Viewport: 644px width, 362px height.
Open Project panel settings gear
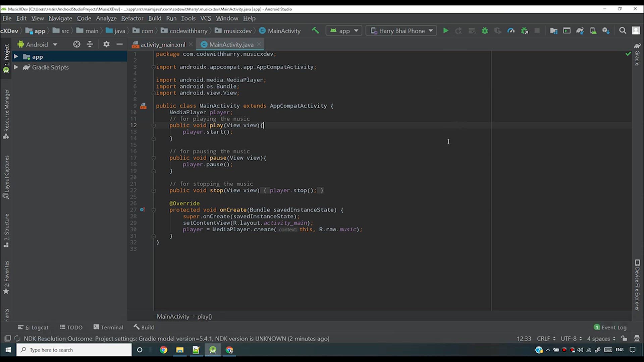coord(106,44)
